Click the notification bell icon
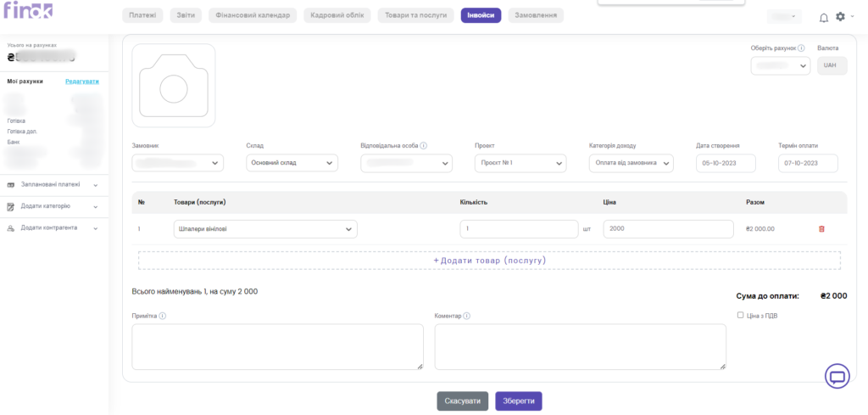Viewport: 868px width, 415px height. pyautogui.click(x=823, y=17)
